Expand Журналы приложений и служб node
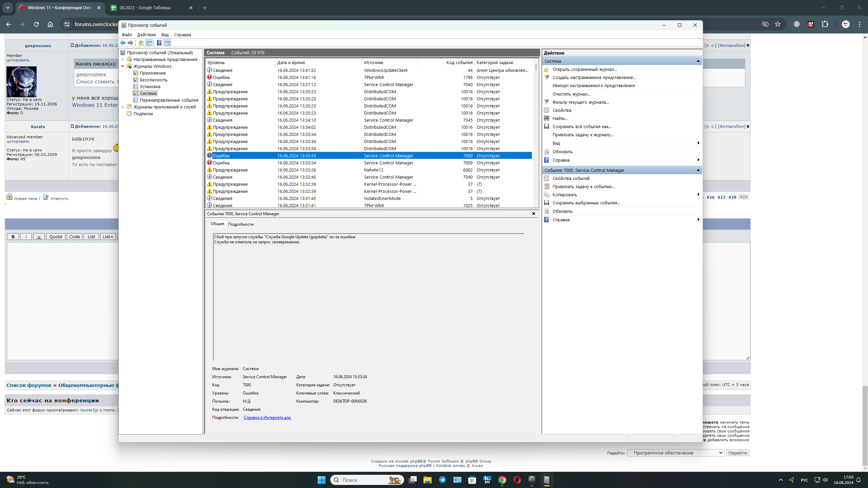Image resolution: width=868 pixels, height=488 pixels. 123,107
